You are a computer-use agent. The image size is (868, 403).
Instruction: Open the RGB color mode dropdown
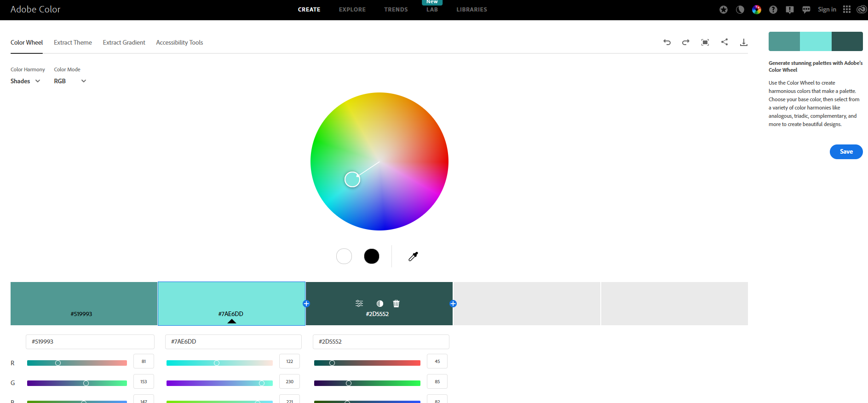(70, 81)
